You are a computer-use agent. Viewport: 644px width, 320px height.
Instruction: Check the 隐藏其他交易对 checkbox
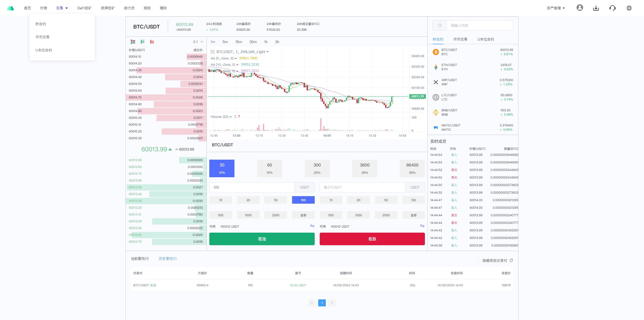pyautogui.click(x=478, y=261)
